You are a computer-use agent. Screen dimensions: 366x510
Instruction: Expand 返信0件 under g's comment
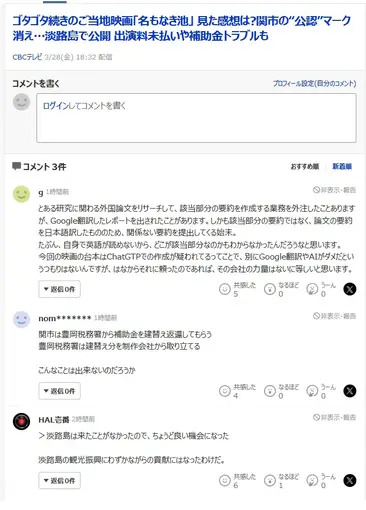tap(59, 289)
